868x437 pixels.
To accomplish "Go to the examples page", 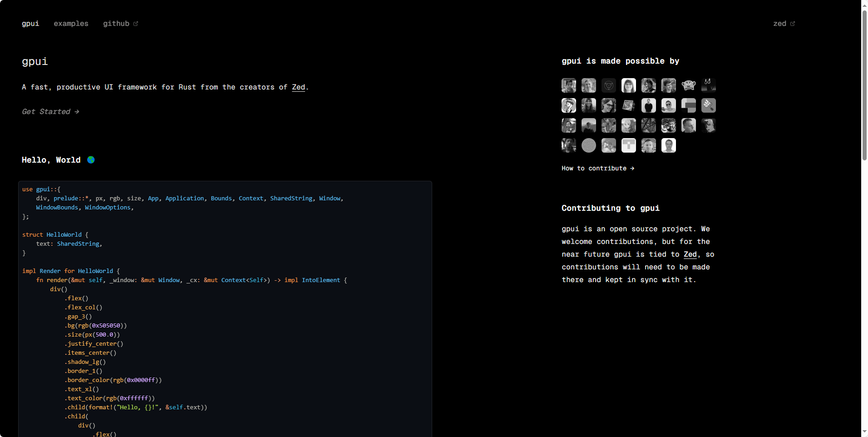I will coord(71,24).
